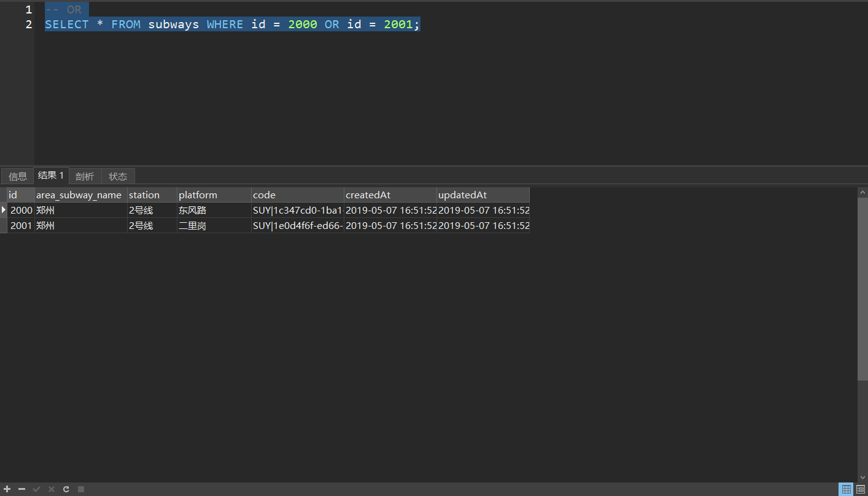Click the createdAt column header
The width and height of the screenshot is (868, 496).
pyautogui.click(x=390, y=195)
